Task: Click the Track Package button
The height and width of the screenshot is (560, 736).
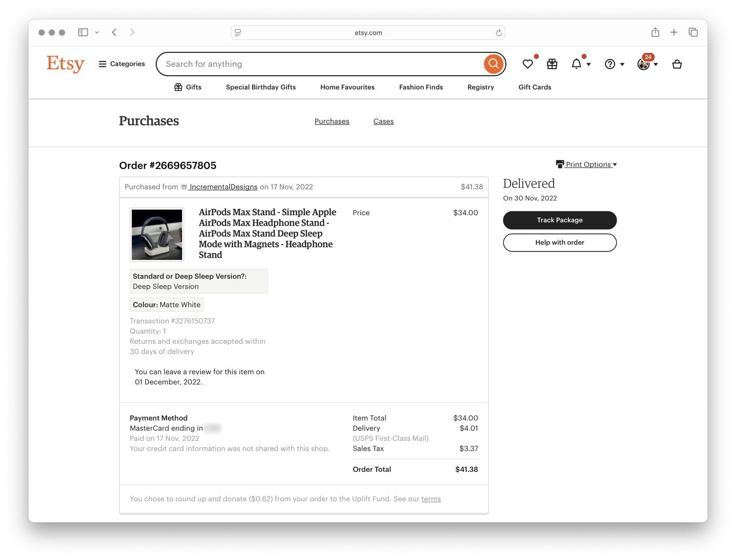Action: [x=560, y=220]
